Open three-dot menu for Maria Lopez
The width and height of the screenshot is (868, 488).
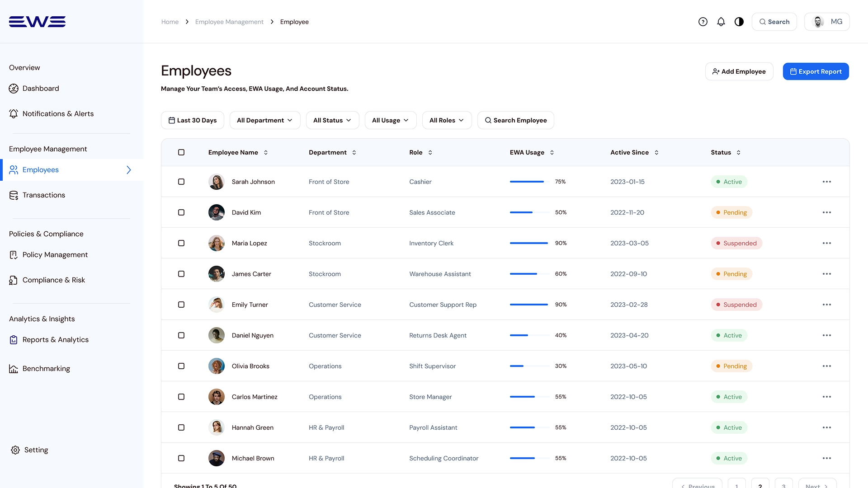827,243
